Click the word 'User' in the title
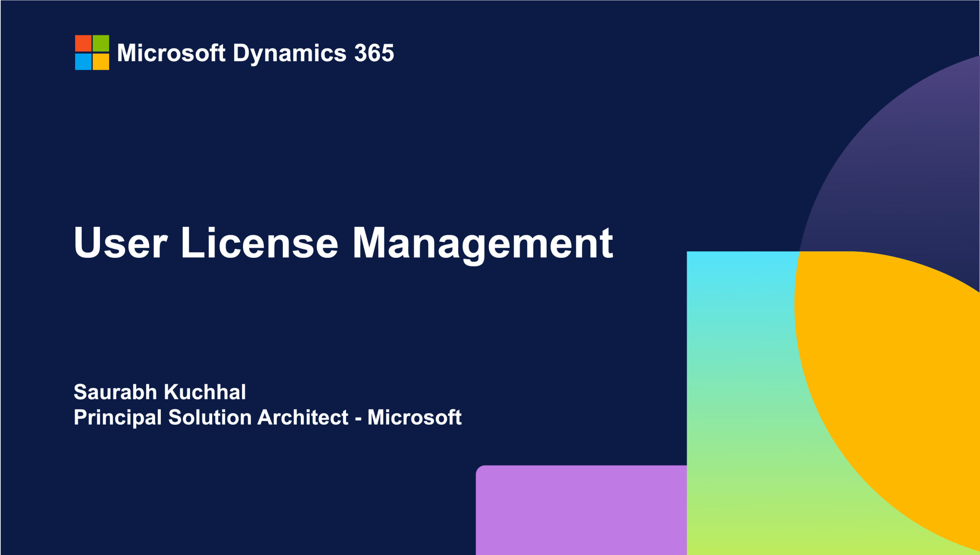Screen dimensions: 980x555 121,243
